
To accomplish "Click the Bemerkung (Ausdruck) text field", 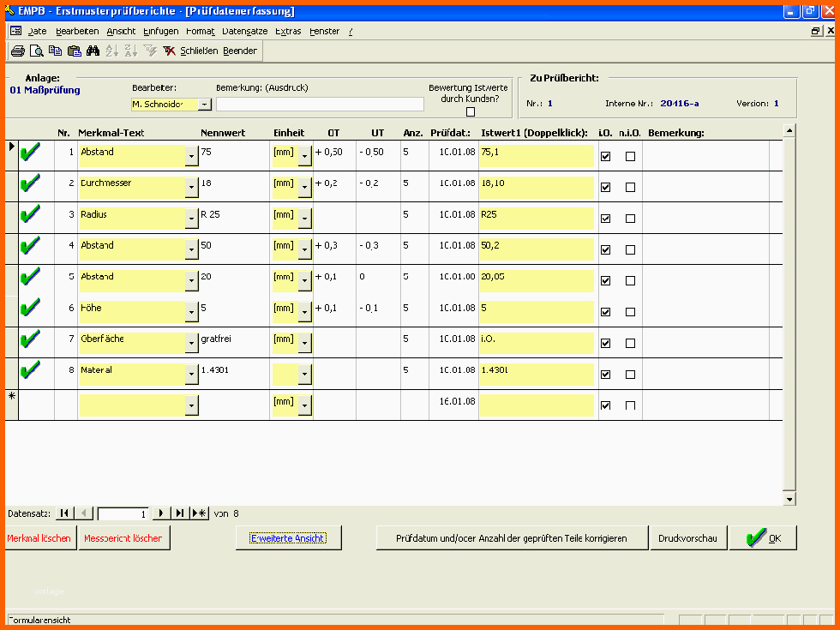I will [x=320, y=105].
